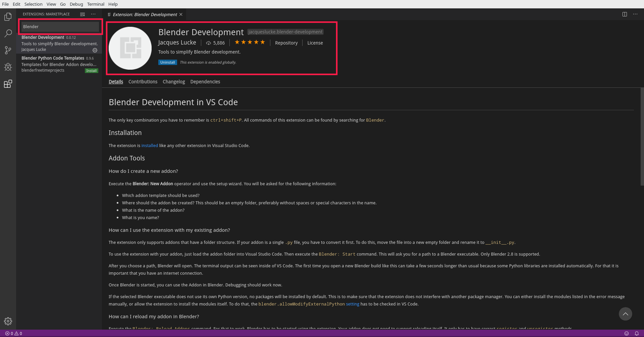This screenshot has width=644, height=337.
Task: Open the Extensions view icon
Action: tap(8, 84)
